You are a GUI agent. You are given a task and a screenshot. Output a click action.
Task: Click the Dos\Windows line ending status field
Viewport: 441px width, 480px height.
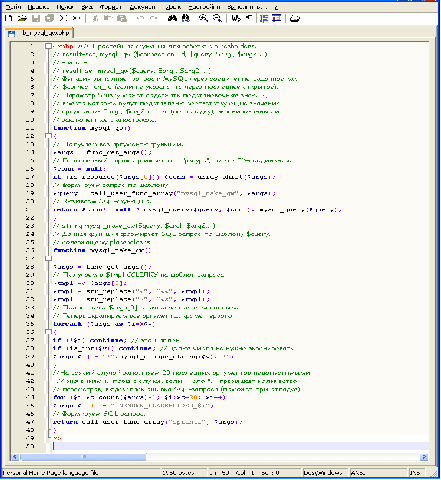(325, 473)
